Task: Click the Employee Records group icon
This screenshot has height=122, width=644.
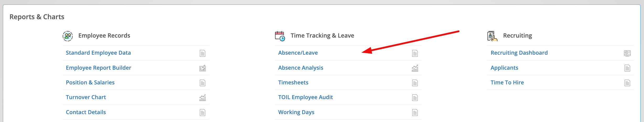Action: (68, 36)
